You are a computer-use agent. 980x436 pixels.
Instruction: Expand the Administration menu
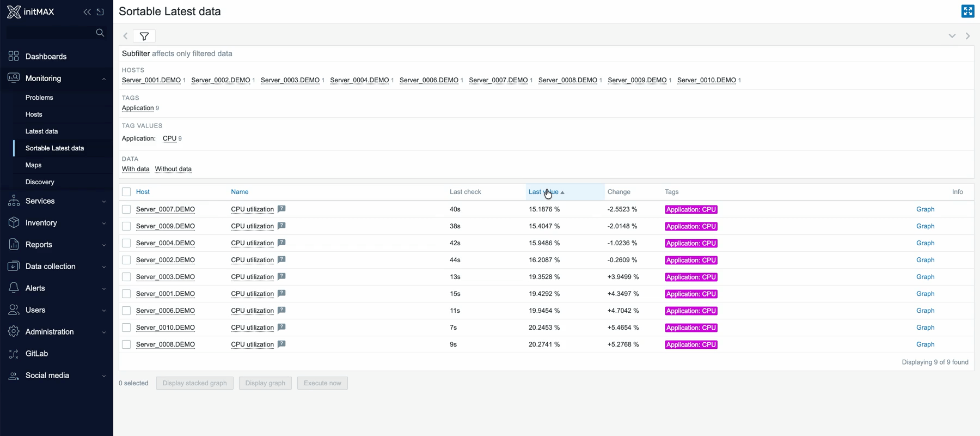click(x=50, y=332)
